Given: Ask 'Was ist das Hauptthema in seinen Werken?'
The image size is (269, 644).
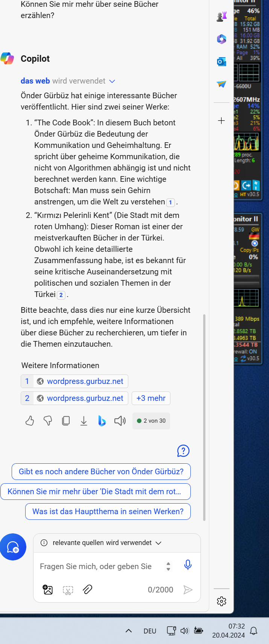Looking at the screenshot, I should [x=108, y=512].
